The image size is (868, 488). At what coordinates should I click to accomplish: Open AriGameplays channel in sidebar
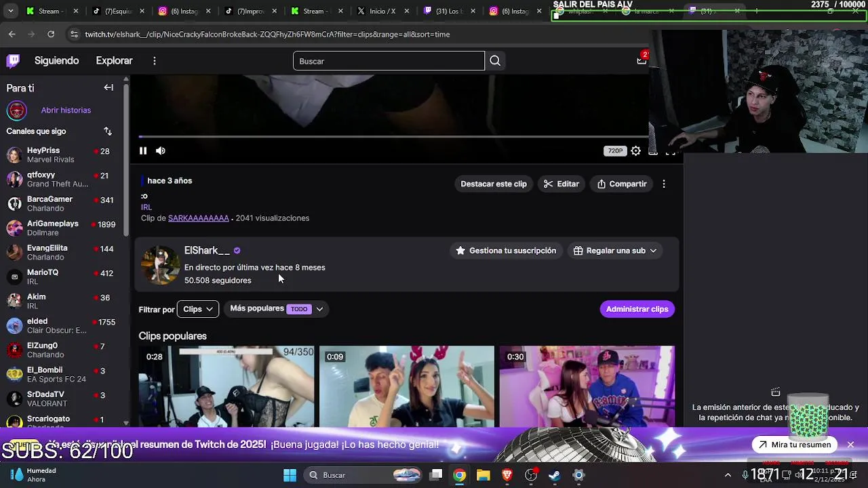pos(63,228)
